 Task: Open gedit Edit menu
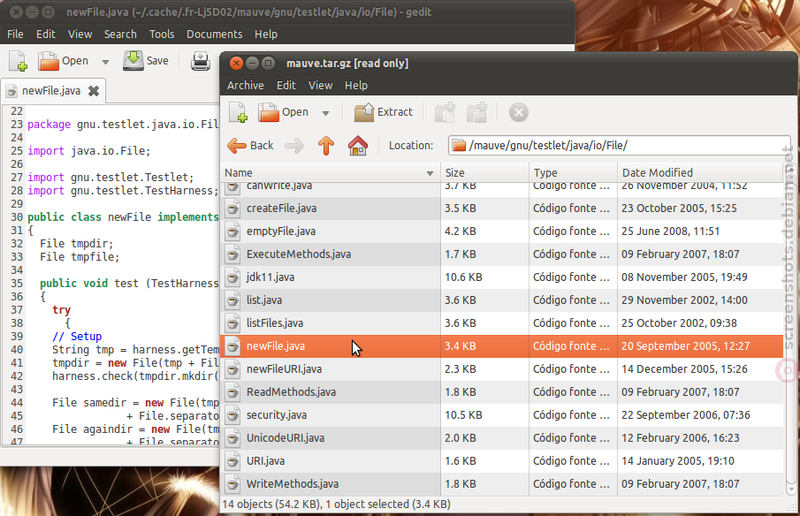[45, 34]
